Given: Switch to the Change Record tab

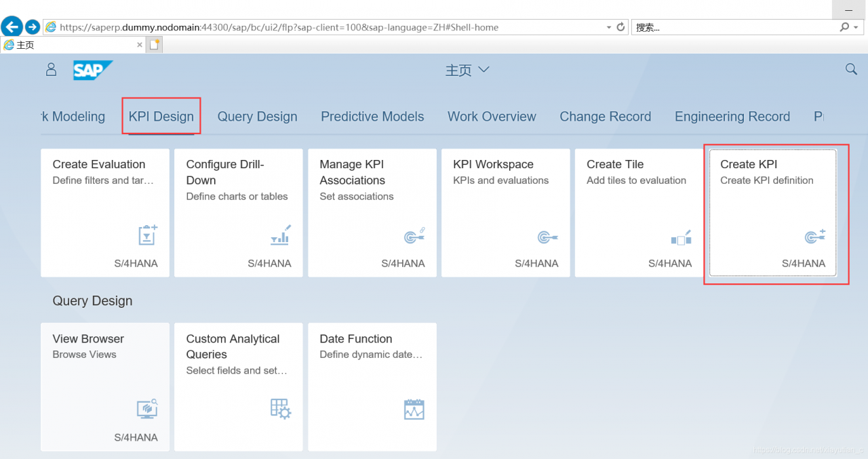Looking at the screenshot, I should click(605, 117).
